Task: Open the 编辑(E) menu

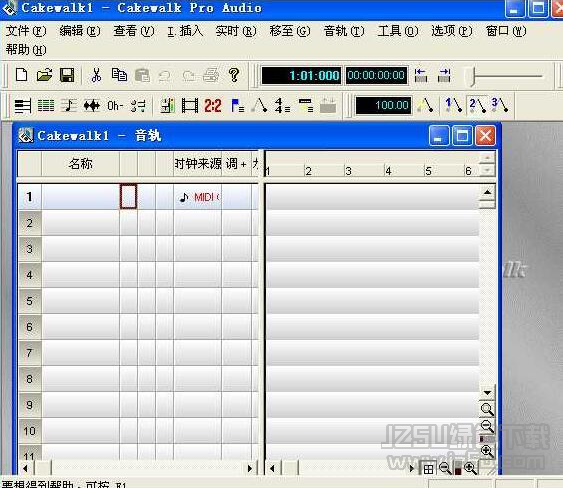Action: [x=80, y=31]
